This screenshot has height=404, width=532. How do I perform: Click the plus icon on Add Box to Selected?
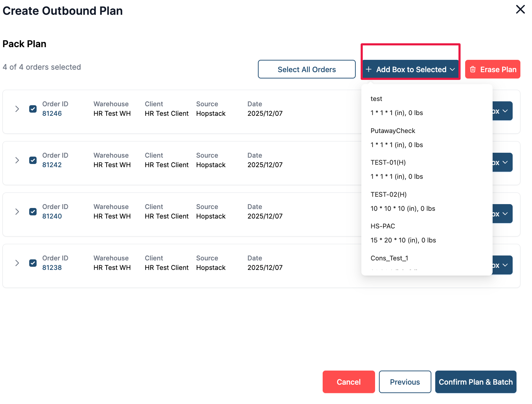(368, 69)
